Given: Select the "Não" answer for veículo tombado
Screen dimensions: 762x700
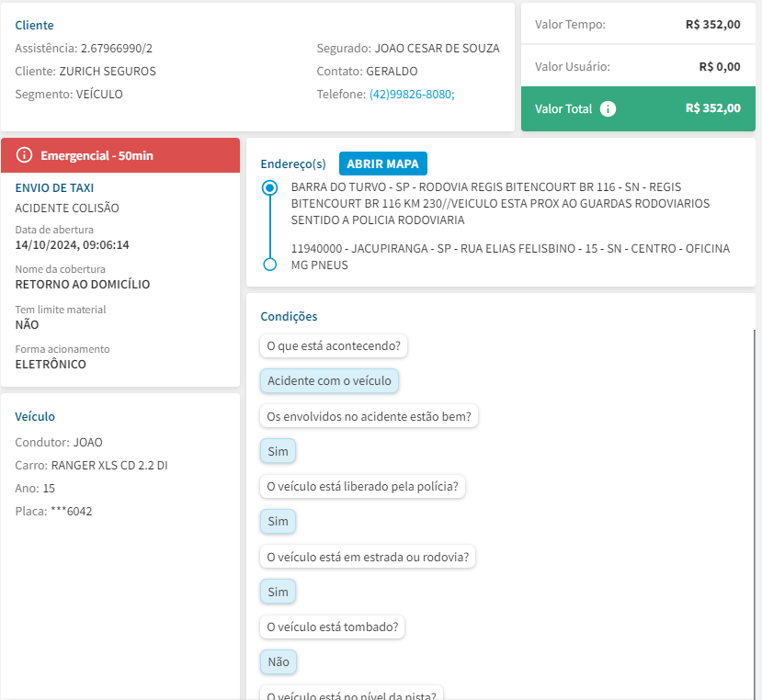Looking at the screenshot, I should [279, 662].
